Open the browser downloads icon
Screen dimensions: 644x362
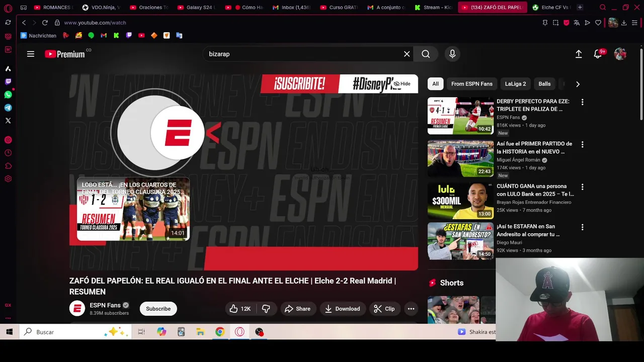pyautogui.click(x=624, y=23)
